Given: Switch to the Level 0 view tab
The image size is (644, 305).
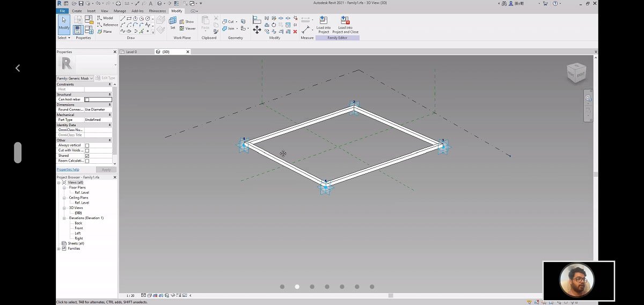Looking at the screenshot, I should click(x=131, y=52).
